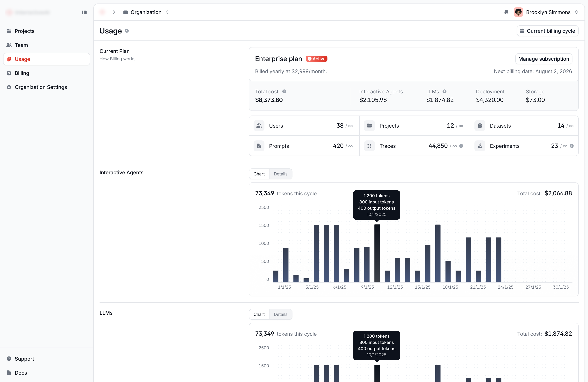This screenshot has width=588, height=382.
Task: Switch to Details tab in Interactive Agents
Action: tap(280, 174)
